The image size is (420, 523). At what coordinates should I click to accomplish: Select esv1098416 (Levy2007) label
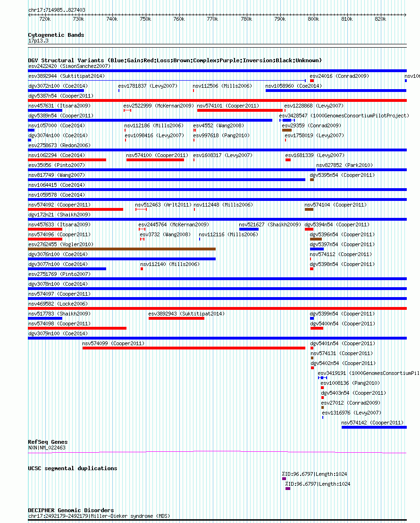154,135
